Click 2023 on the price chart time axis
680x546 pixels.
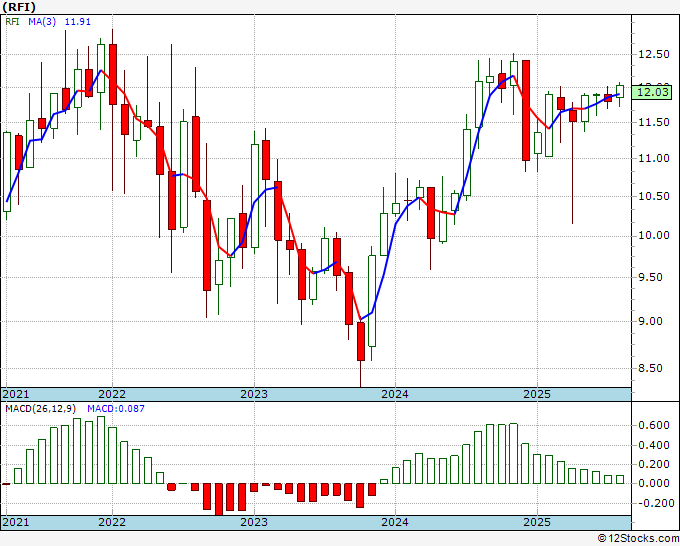click(254, 394)
